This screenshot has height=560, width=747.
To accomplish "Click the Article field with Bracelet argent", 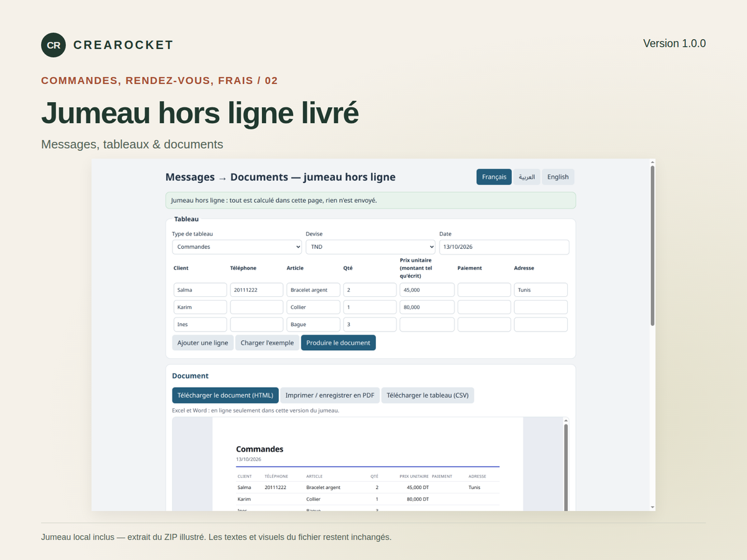I will [313, 290].
